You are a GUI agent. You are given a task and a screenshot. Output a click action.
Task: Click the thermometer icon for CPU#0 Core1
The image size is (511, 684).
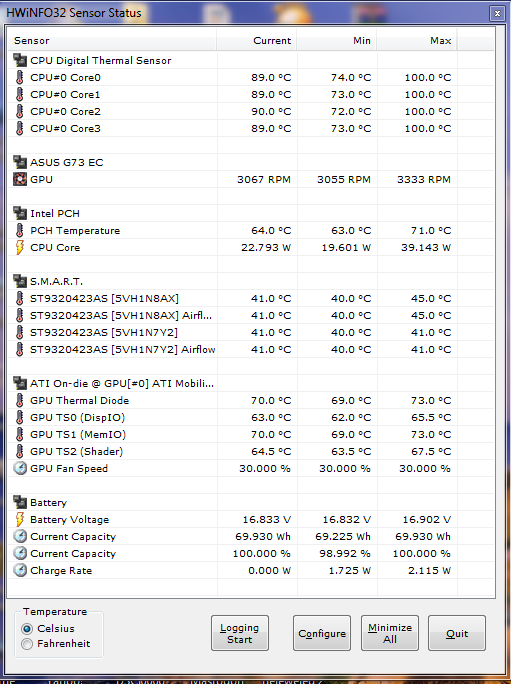(20, 94)
